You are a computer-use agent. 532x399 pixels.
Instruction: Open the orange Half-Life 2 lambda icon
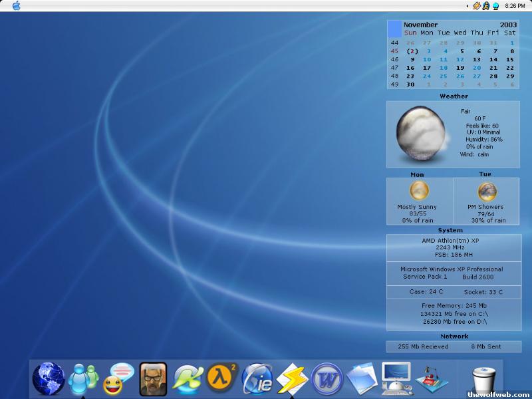pyautogui.click(x=222, y=379)
